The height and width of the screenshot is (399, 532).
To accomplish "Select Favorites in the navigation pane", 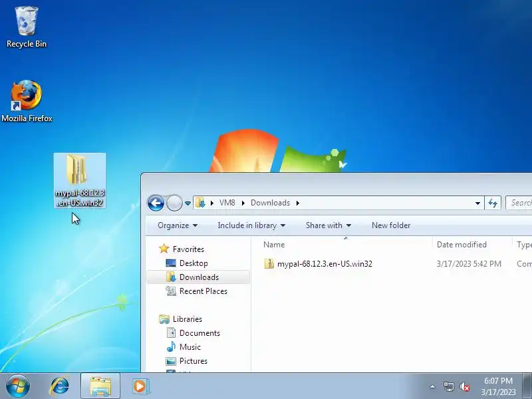I will pyautogui.click(x=188, y=249).
